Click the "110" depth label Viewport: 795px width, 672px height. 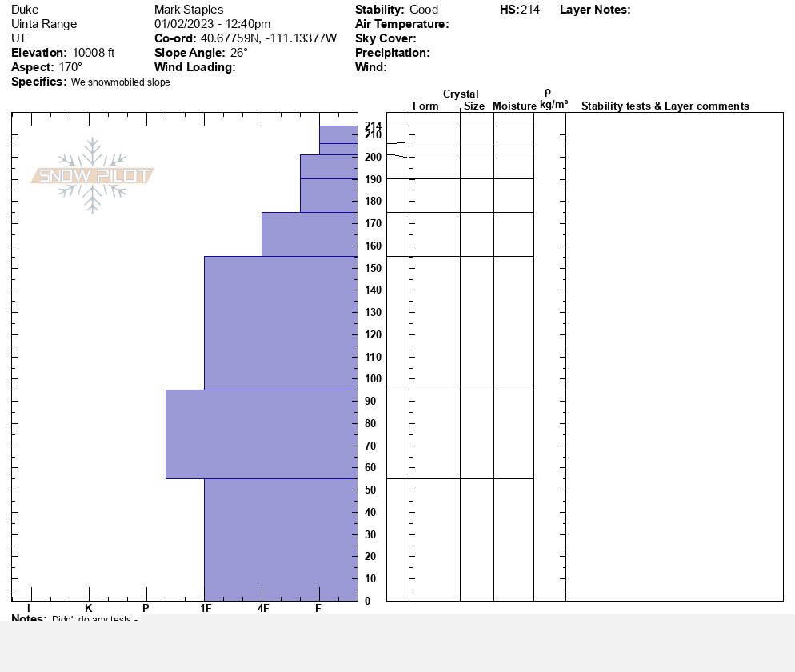pos(374,357)
